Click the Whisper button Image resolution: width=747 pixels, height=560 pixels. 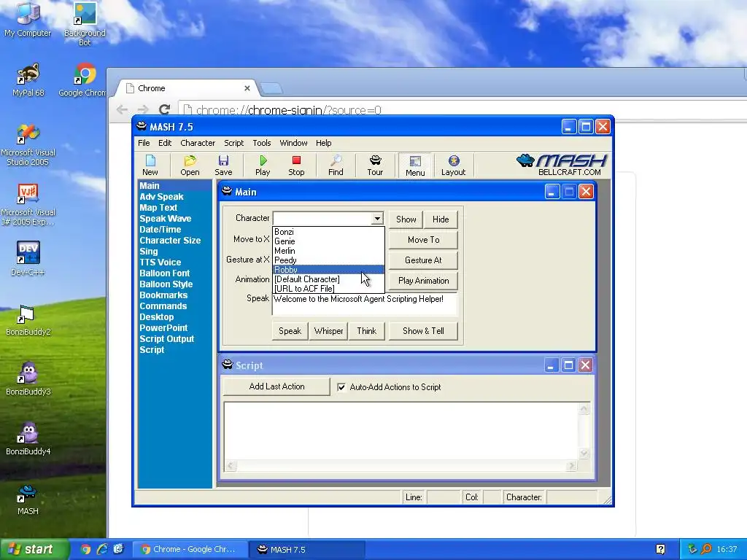point(329,331)
